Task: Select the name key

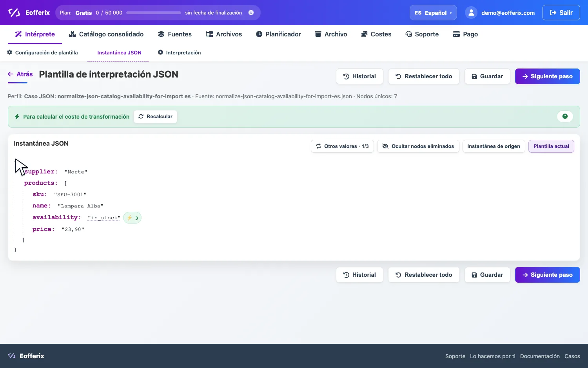Action: coord(42,206)
